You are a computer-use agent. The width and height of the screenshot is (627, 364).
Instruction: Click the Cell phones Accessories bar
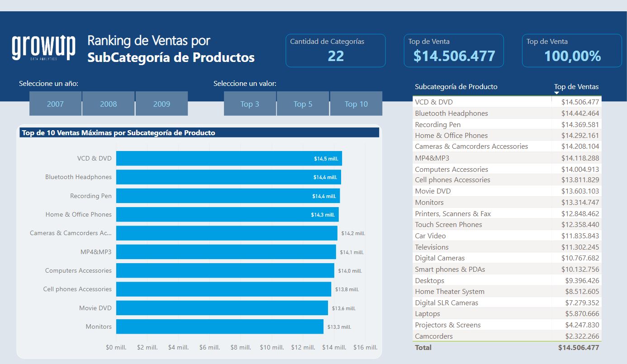[x=223, y=289]
